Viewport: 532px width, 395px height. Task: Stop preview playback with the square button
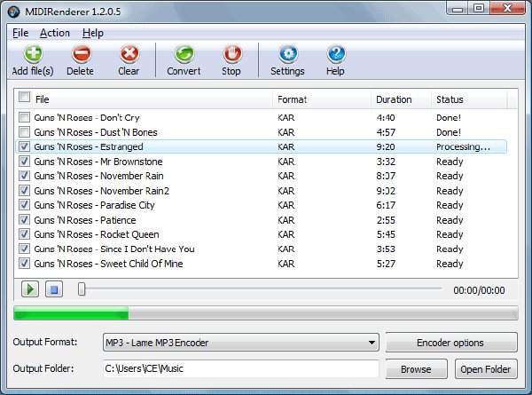(x=54, y=289)
